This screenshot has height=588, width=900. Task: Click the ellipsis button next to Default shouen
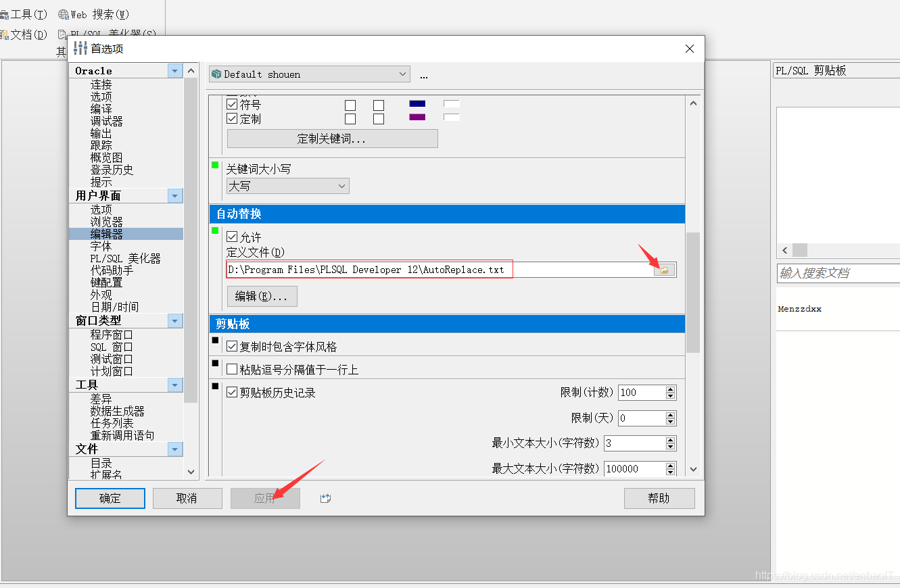tap(424, 75)
